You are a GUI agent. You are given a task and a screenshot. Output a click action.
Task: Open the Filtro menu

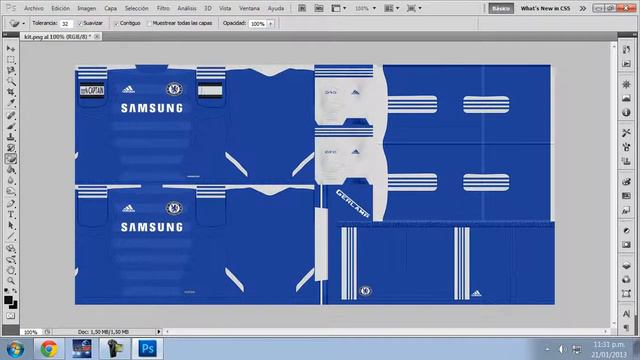pos(163,8)
